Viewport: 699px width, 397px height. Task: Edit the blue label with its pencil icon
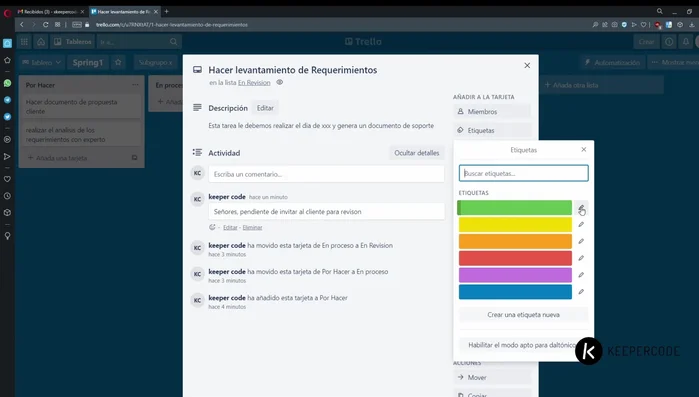pos(581,292)
